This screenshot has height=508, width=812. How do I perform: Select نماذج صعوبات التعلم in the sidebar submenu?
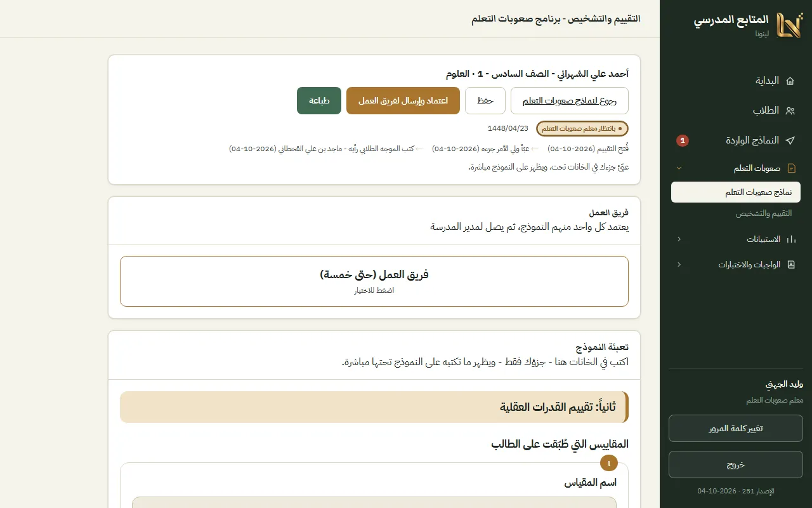click(x=736, y=192)
